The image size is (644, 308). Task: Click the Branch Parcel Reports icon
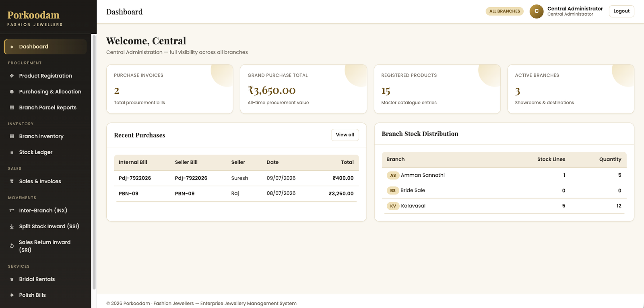point(12,107)
